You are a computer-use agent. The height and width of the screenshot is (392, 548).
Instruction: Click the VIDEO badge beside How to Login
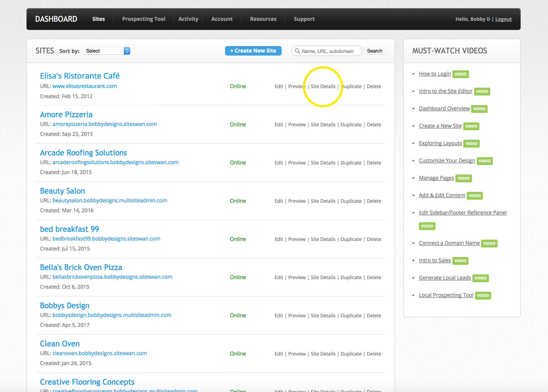point(460,74)
